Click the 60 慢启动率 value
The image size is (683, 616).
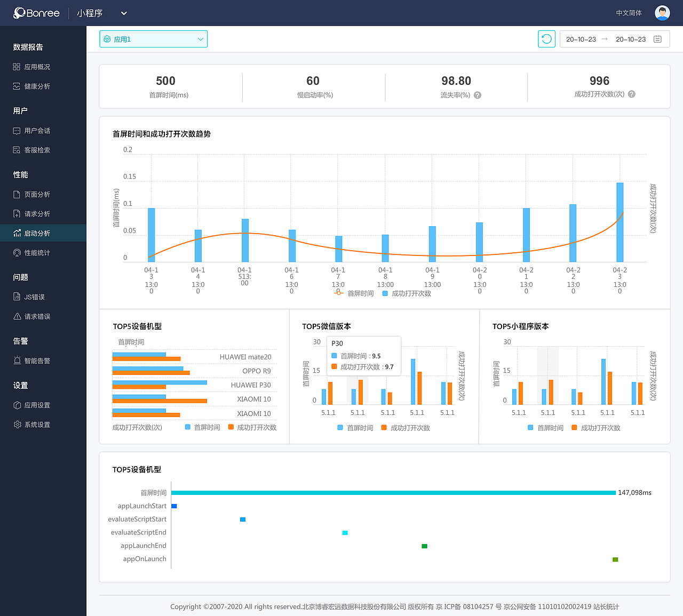(313, 81)
